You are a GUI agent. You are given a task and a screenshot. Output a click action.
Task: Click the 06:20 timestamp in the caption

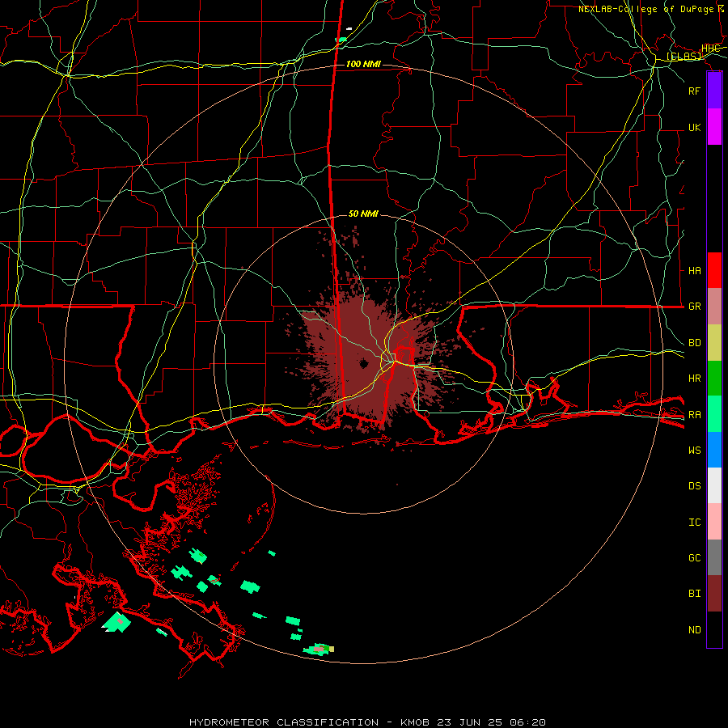[x=527, y=722]
